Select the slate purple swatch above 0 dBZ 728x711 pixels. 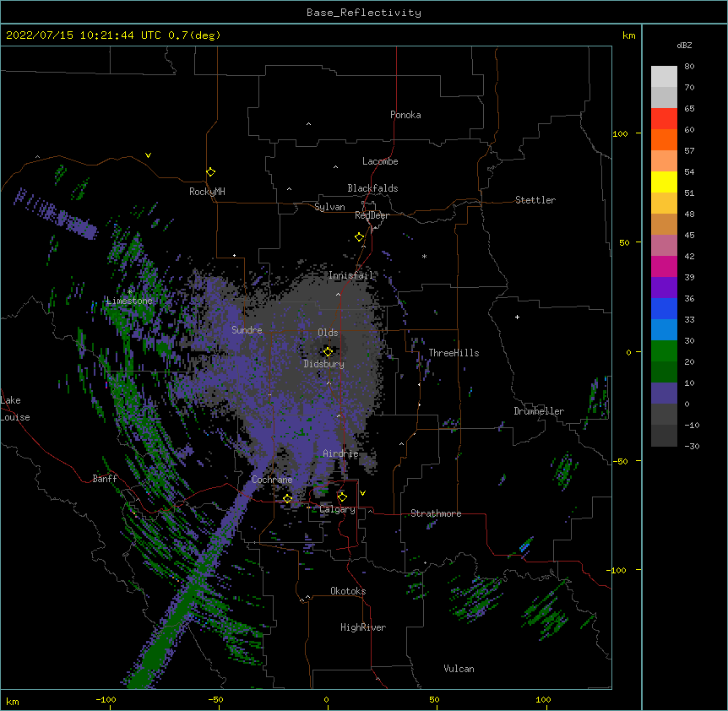[664, 393]
